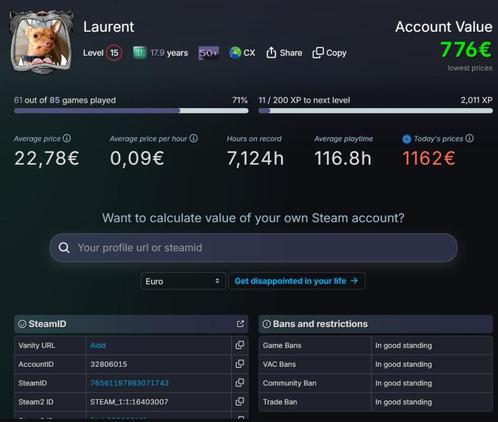Screen dimensions: 498x422
Task: Click the lowest prices label under account value
Action: click(x=470, y=68)
